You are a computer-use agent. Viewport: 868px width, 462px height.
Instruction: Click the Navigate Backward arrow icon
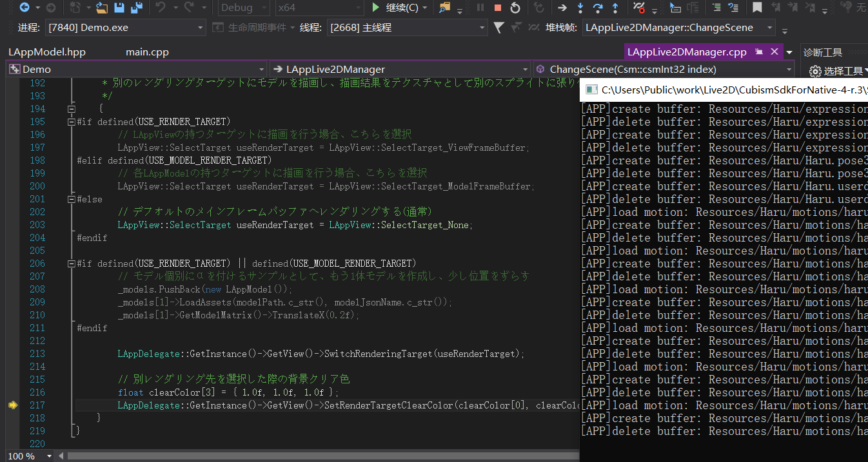pos(25,8)
